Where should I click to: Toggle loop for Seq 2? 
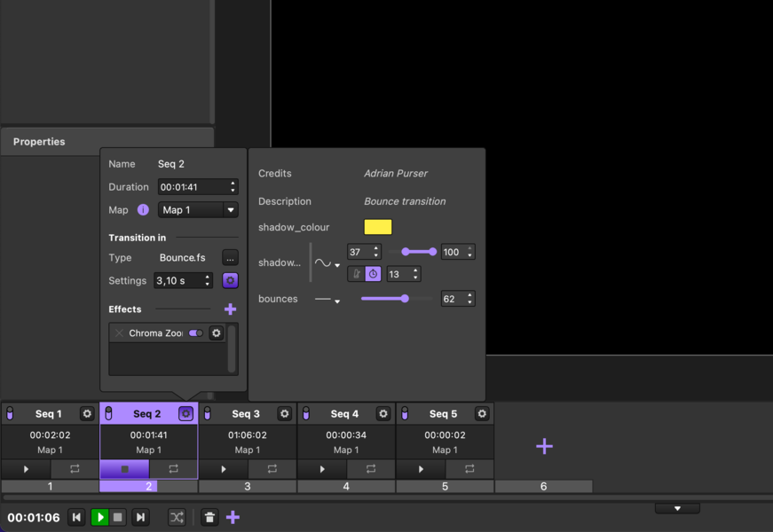click(173, 469)
